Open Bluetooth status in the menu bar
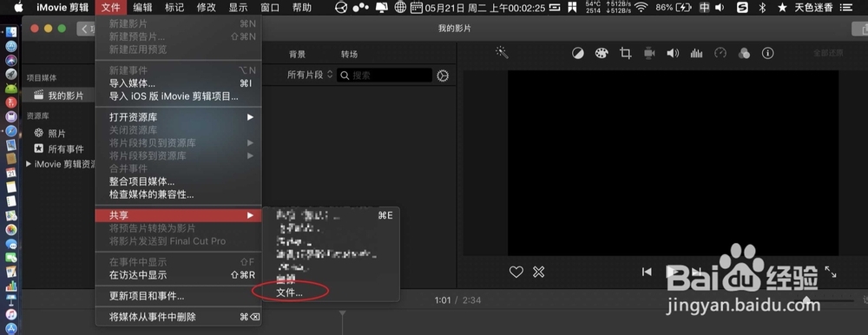 click(762, 7)
